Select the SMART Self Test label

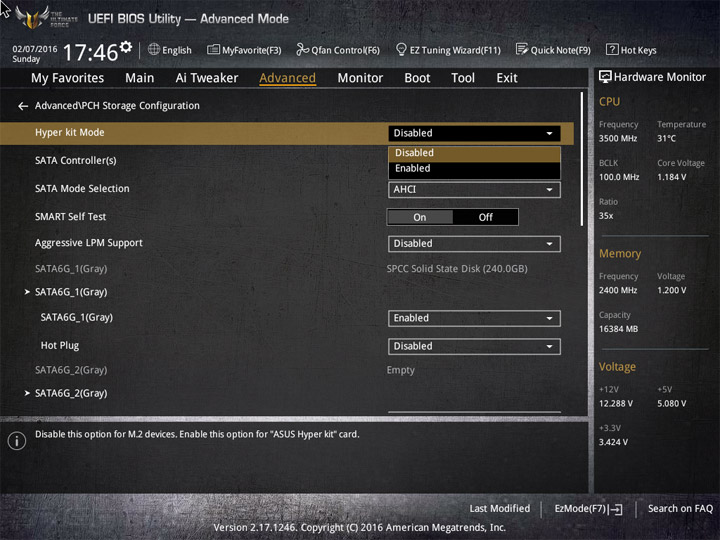pyautogui.click(x=70, y=217)
